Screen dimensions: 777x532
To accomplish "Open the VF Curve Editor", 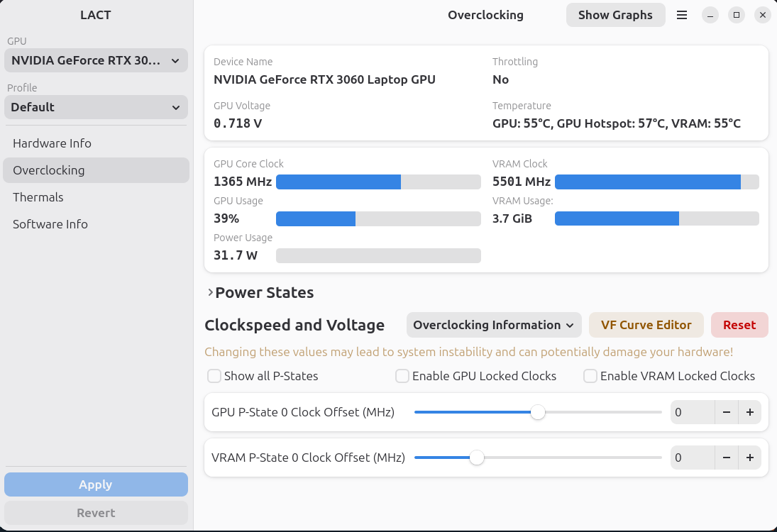I will (x=646, y=325).
